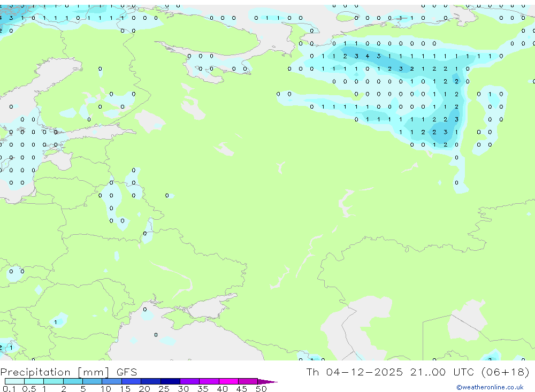The height and width of the screenshot is (392, 535).
Task: Select the 2–5 mm legend swatch
Action: tap(73, 381)
